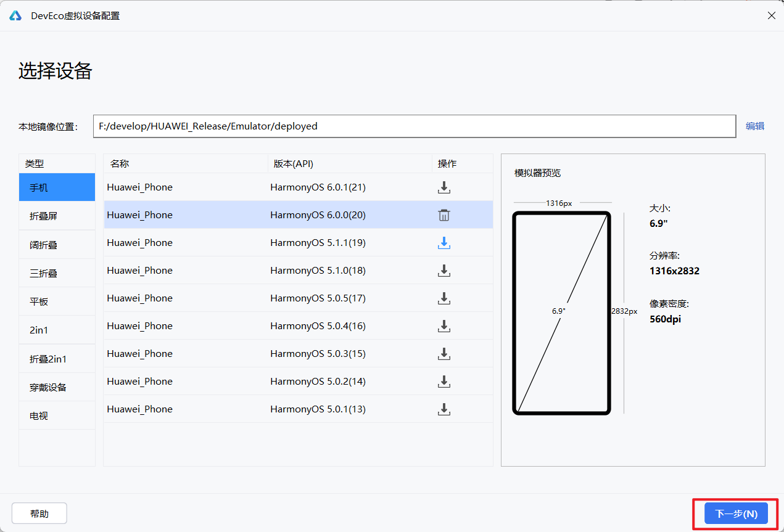This screenshot has width=784, height=532.
Task: Click Huawei_Phone name in the 6.0.1(21) row
Action: [139, 187]
